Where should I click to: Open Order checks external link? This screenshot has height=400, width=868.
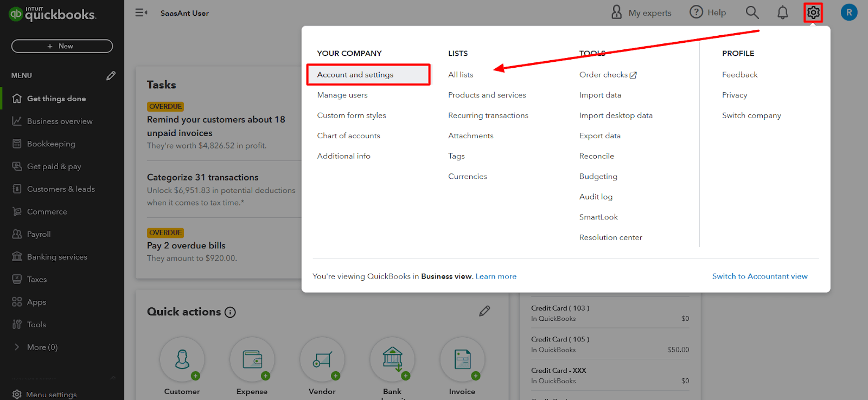tap(608, 75)
